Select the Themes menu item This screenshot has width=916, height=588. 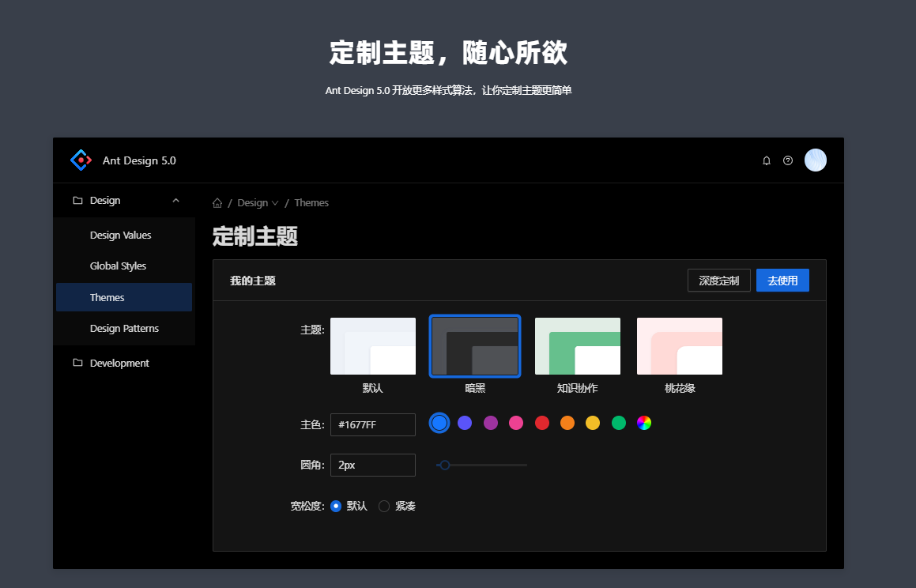(x=124, y=297)
